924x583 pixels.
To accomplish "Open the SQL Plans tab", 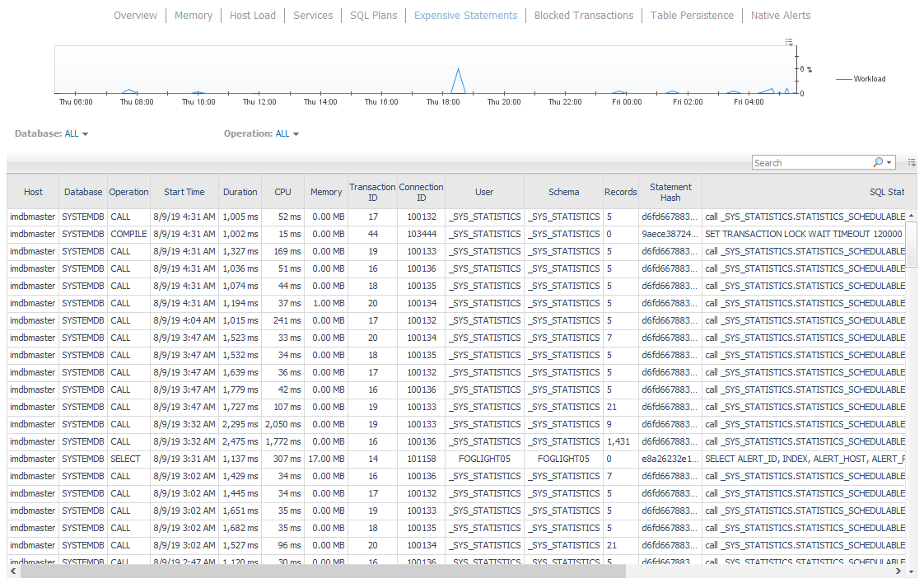I will pos(373,15).
